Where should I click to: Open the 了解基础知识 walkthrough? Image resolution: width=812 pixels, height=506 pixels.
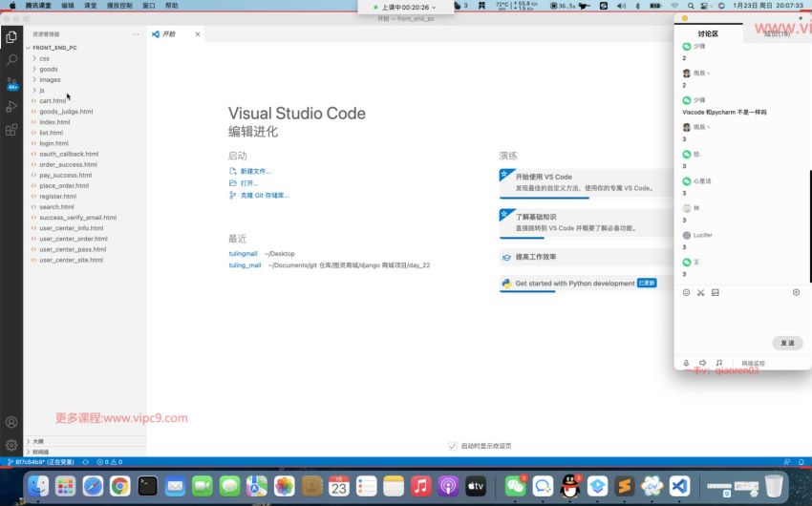587,222
